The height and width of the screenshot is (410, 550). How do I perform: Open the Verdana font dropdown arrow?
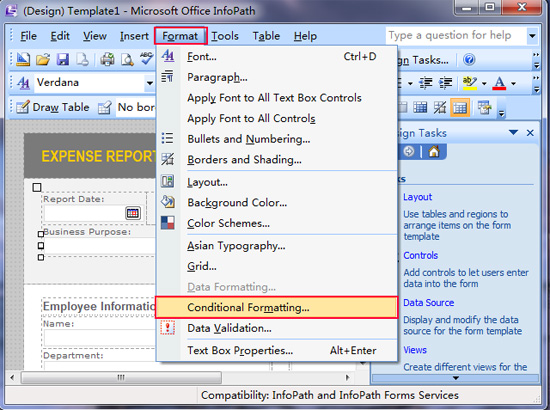[150, 83]
